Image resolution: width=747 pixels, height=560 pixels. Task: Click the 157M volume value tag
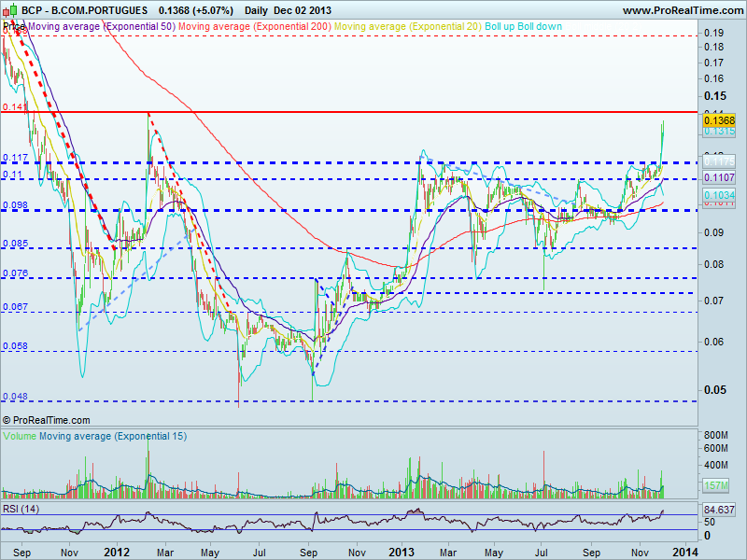715,485
